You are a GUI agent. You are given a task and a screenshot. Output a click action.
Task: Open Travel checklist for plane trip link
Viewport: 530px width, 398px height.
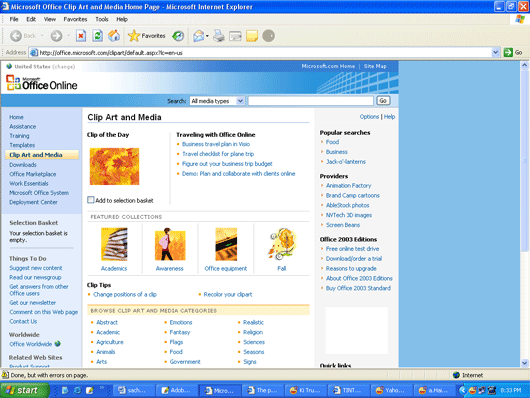tap(218, 154)
